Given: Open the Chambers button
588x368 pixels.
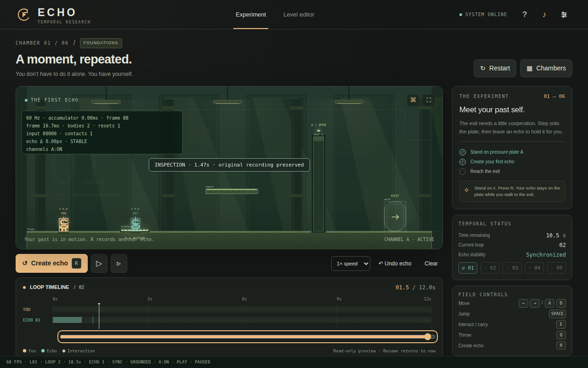Looking at the screenshot, I should (546, 68).
